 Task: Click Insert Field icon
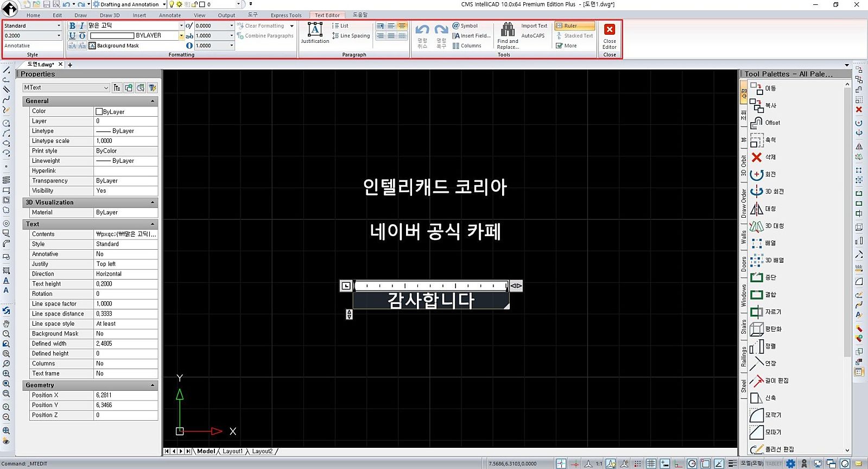456,36
